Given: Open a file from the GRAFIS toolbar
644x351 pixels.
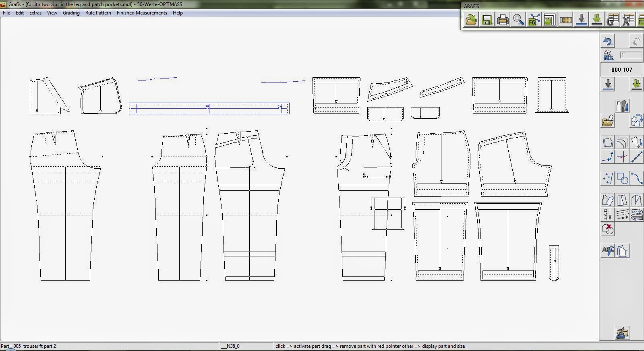Looking at the screenshot, I should (471, 19).
